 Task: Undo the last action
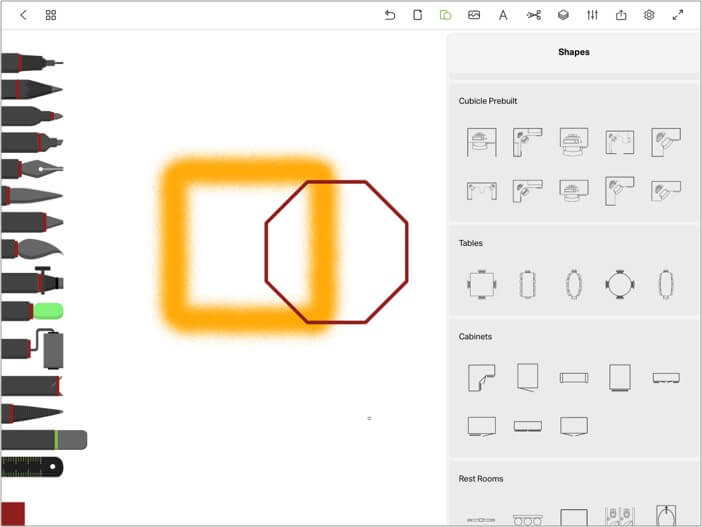pos(390,15)
